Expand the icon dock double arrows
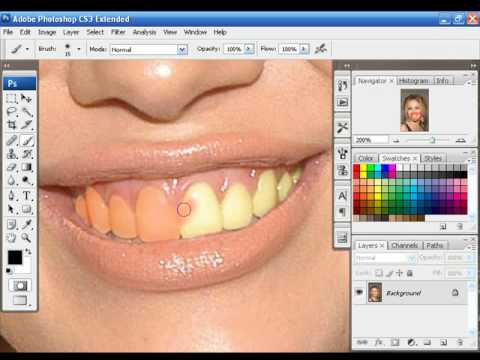Image resolution: width=480 pixels, height=360 pixels. tap(347, 66)
